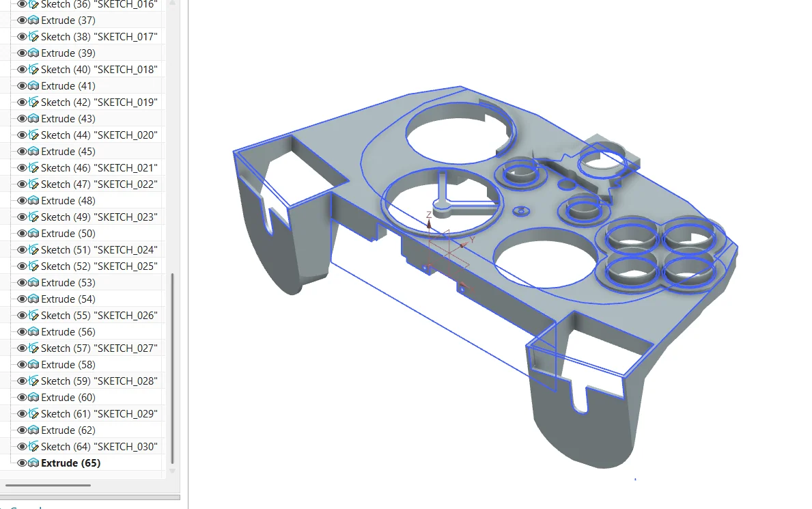This screenshot has height=509, width=812.
Task: Hide Sketch (44) SKETCH_020 using eye icon
Action: click(22, 135)
